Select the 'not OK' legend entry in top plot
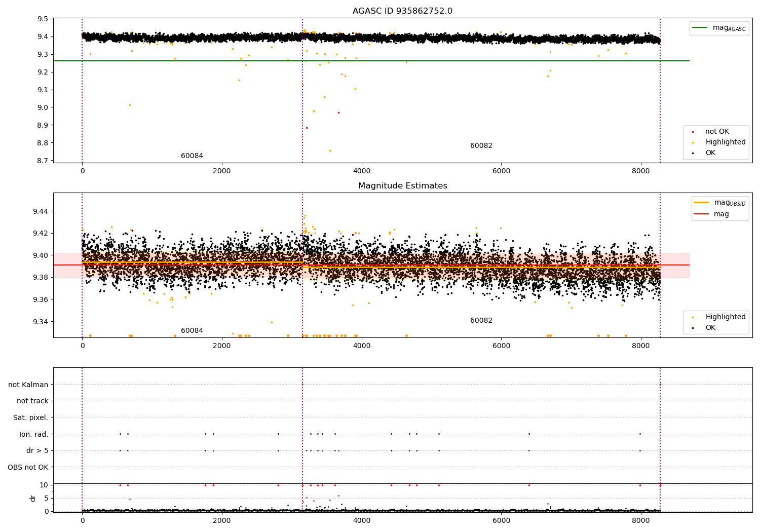The image size is (760, 532). click(717, 132)
